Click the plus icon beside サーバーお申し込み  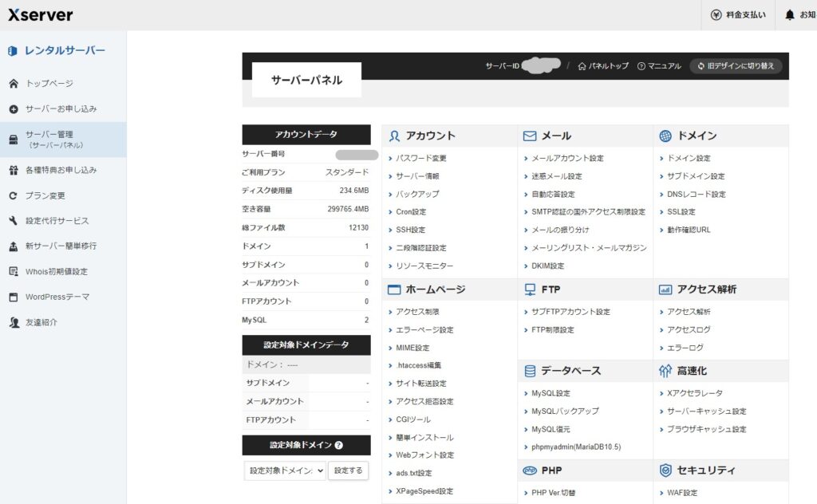[x=14, y=108]
